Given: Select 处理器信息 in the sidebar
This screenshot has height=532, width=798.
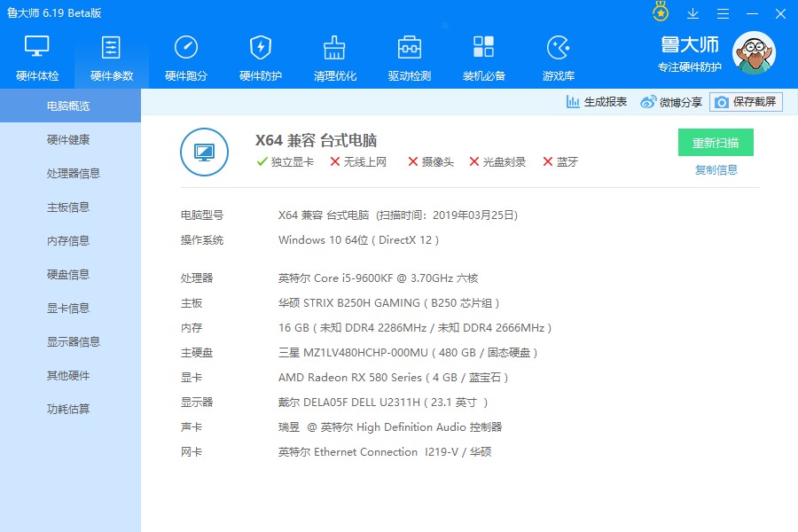Looking at the screenshot, I should tap(70, 173).
